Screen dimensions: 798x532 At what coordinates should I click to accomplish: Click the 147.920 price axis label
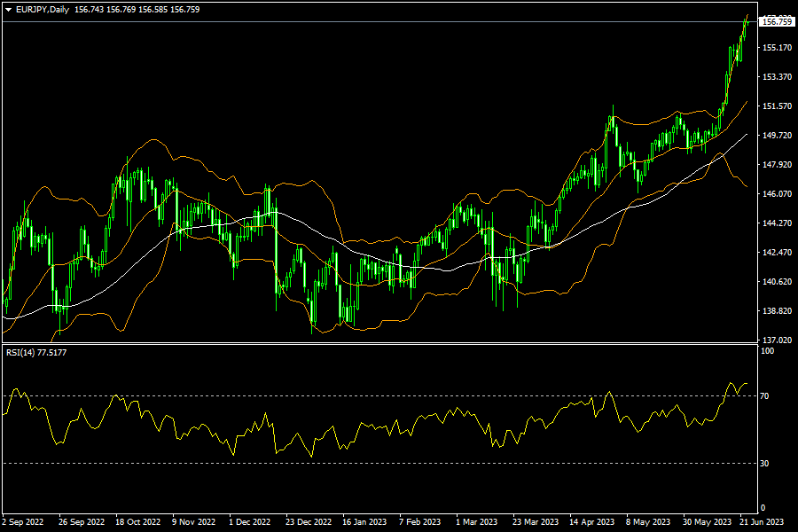pyautogui.click(x=777, y=164)
